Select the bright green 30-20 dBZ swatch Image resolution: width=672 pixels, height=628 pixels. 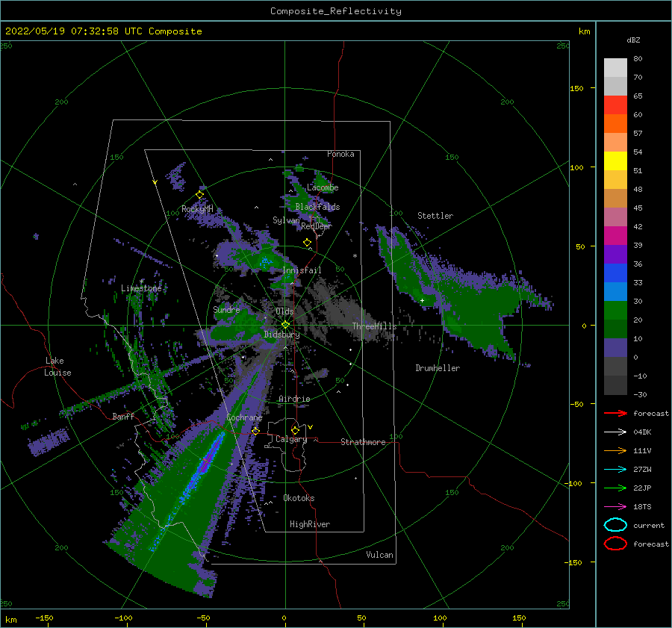point(615,311)
